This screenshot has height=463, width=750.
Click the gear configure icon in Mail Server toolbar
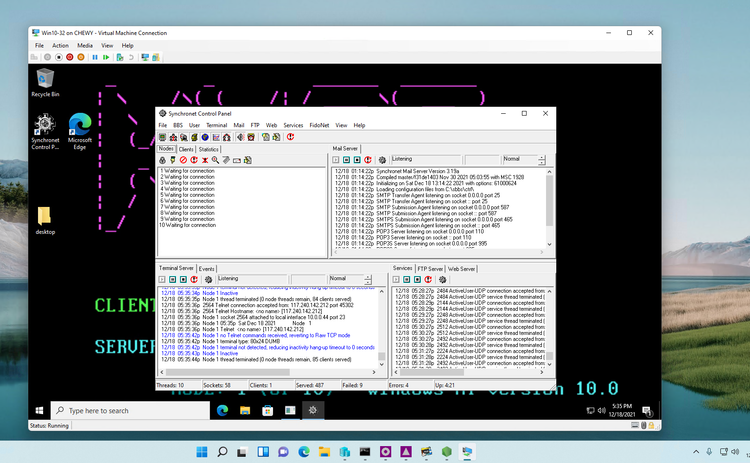[x=382, y=160]
